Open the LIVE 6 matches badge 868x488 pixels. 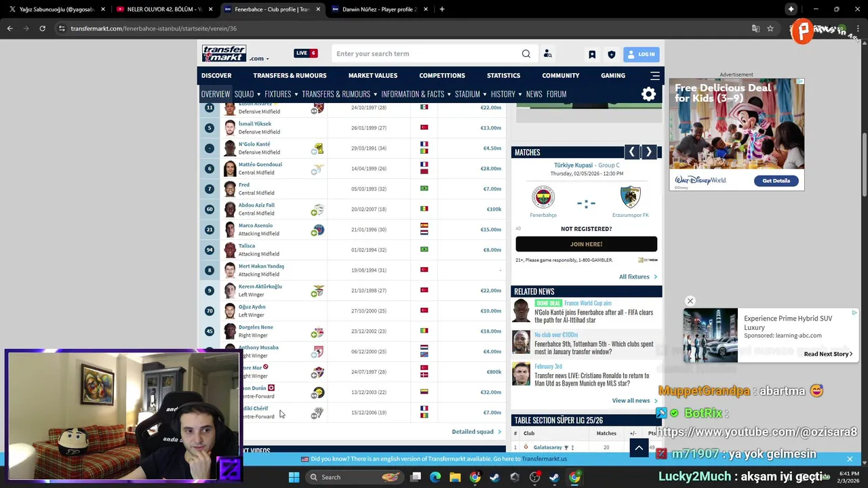[305, 53]
